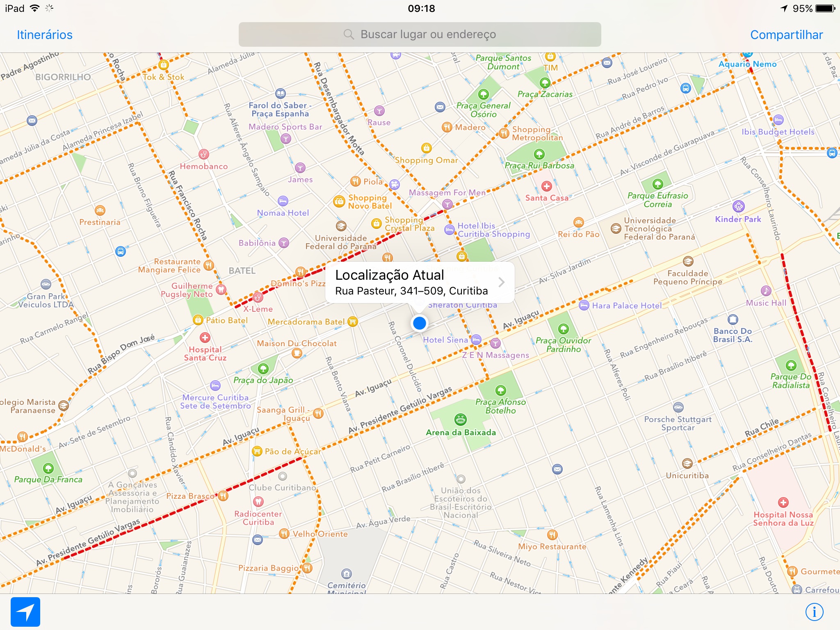Select the Restaurante Mangiare Felice pin
Viewport: 840px width, 630px height.
(209, 265)
